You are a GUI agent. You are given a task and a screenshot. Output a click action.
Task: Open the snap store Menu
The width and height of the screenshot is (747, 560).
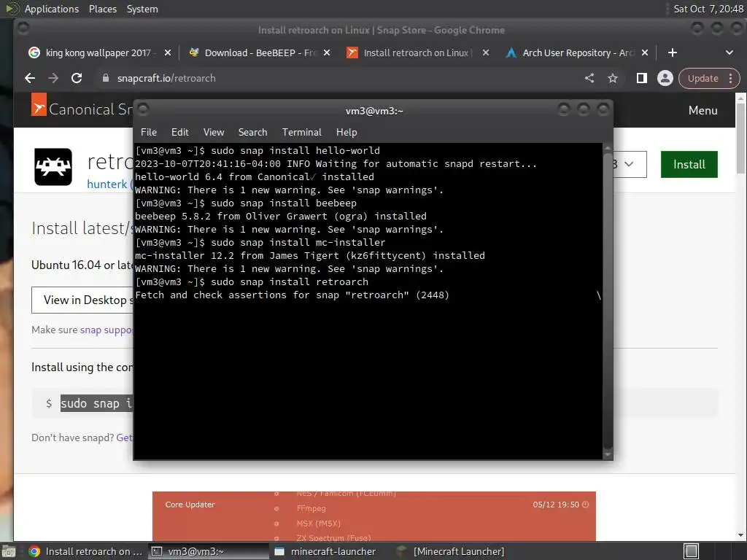click(703, 111)
